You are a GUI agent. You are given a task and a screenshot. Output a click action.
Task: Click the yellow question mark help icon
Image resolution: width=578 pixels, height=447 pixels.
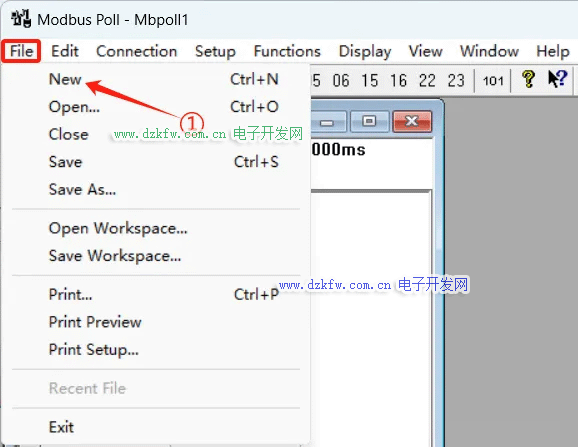click(528, 79)
